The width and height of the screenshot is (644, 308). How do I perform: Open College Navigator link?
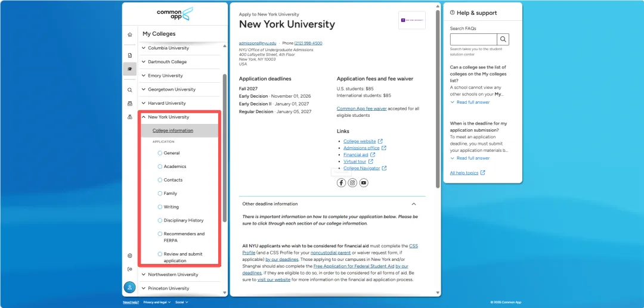(x=362, y=168)
